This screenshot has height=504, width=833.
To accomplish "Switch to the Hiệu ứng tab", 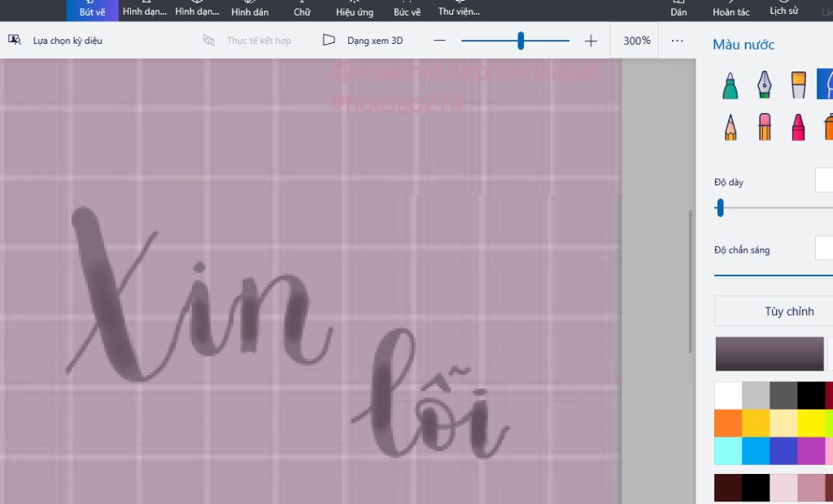I will click(x=355, y=10).
